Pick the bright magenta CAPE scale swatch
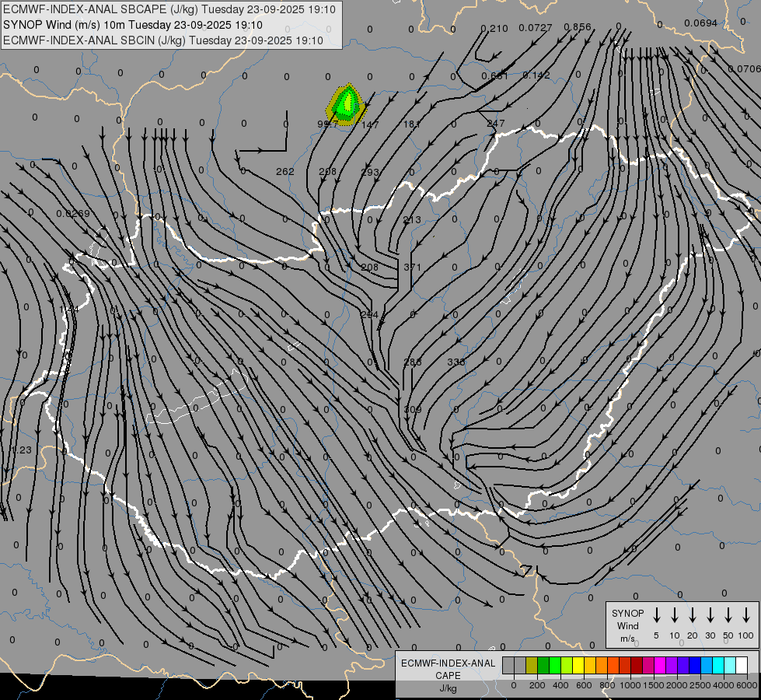The width and height of the screenshot is (761, 700). (661, 665)
